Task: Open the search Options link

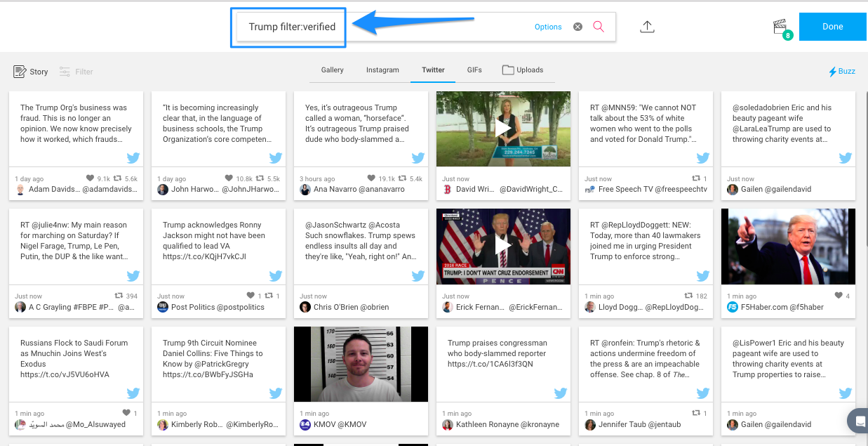Action: (x=548, y=27)
